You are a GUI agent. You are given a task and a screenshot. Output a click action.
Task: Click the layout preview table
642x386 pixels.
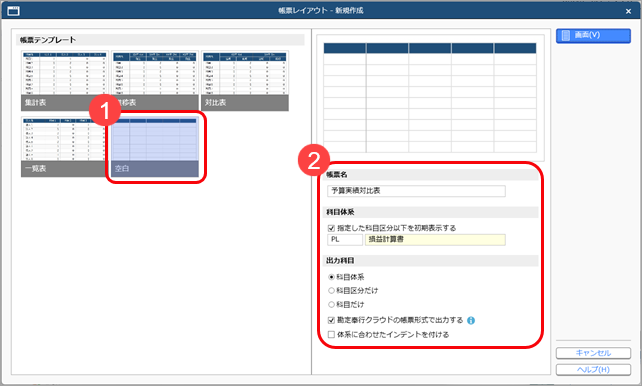click(430, 97)
